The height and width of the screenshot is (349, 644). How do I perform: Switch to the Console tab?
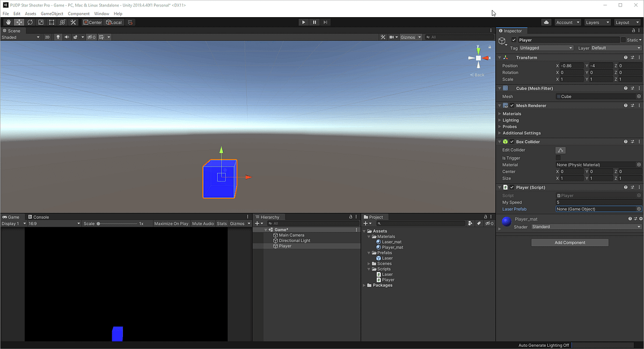41,217
